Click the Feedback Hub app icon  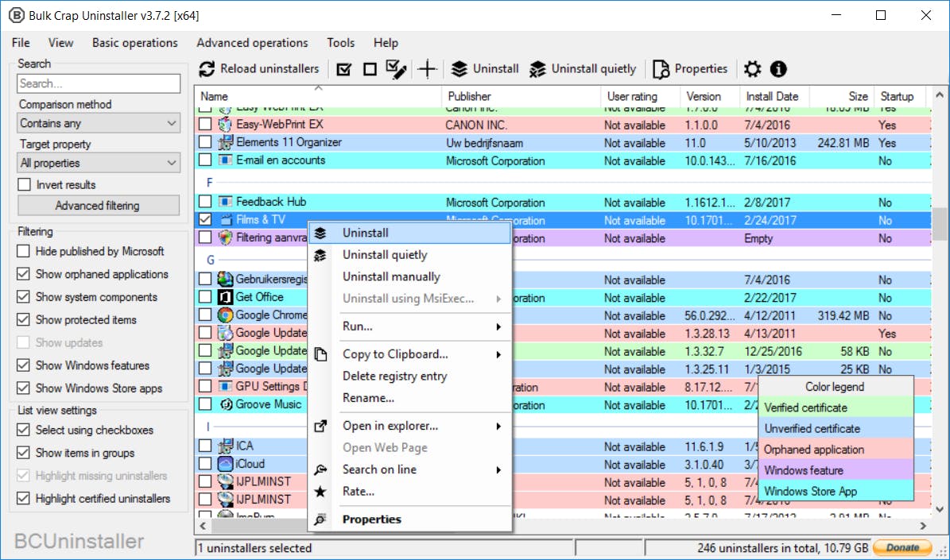tap(226, 202)
